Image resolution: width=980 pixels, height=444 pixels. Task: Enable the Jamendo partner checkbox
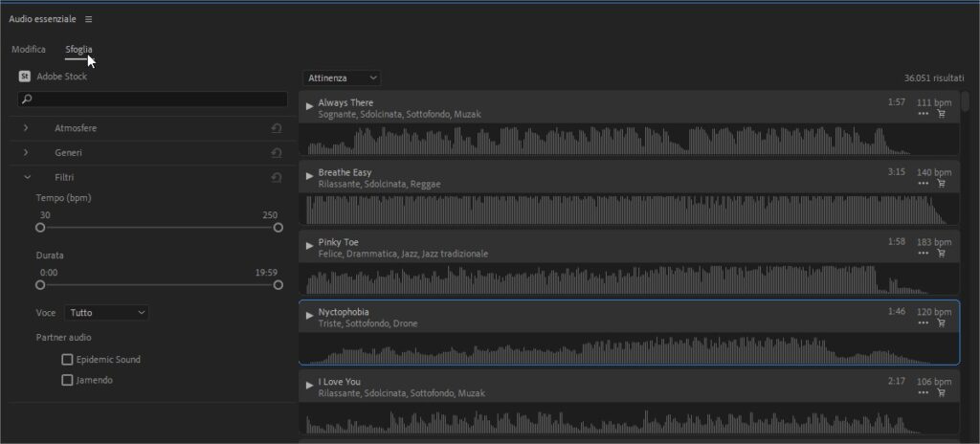click(67, 380)
